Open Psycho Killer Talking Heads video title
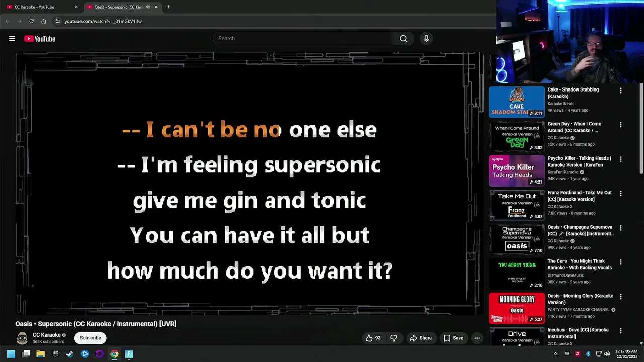The width and height of the screenshot is (644, 362). pos(580,161)
